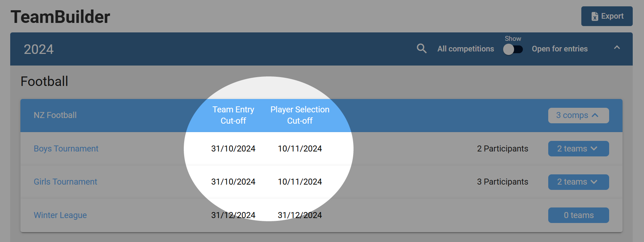Viewport: 644px width, 242px height.
Task: Click the Player Selection Cut-off column header
Action: point(300,115)
